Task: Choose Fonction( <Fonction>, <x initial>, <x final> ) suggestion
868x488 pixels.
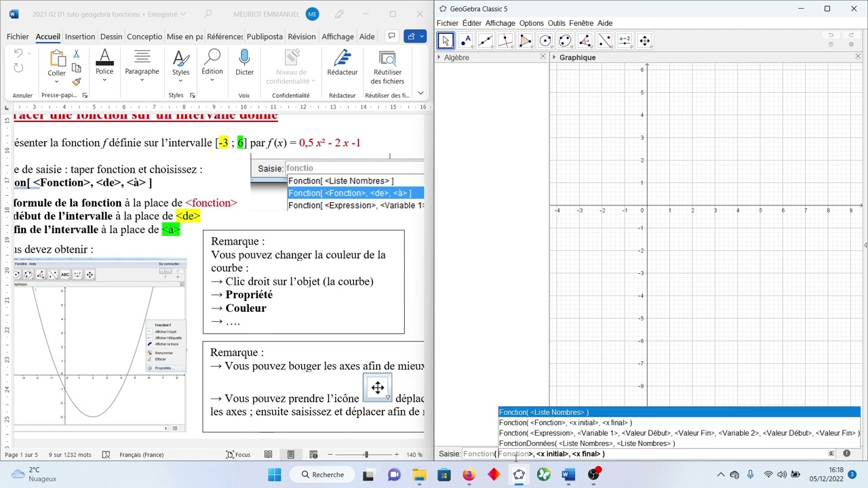Action: click(679, 422)
